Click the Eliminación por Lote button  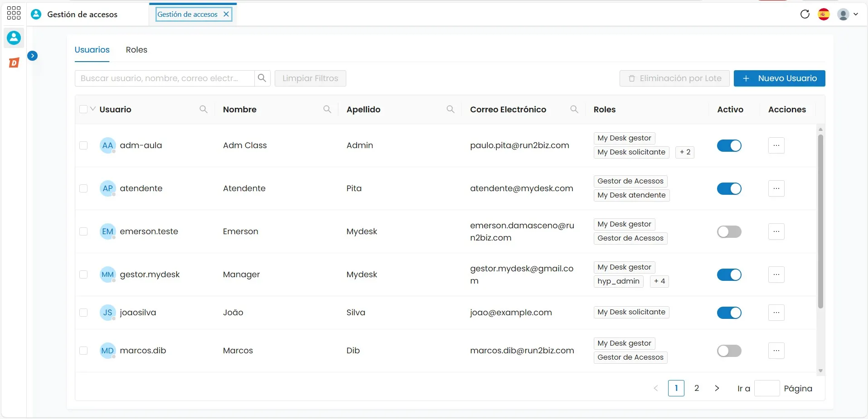point(674,78)
